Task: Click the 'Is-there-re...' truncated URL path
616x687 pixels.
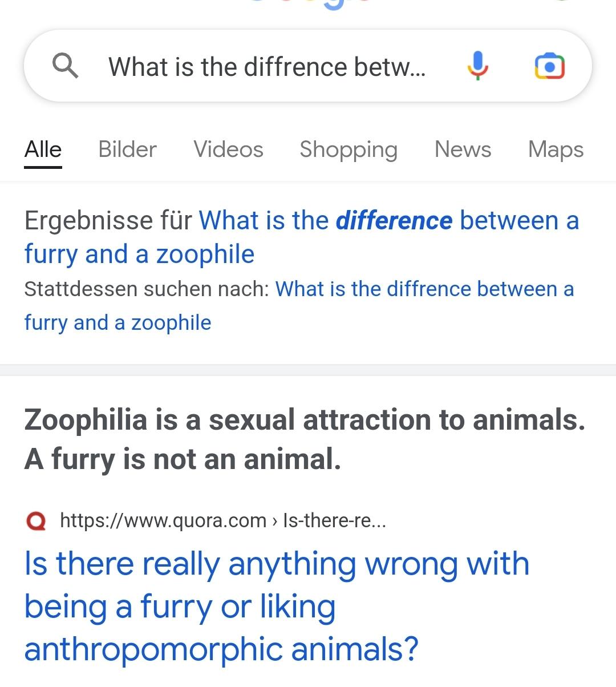Action: [334, 520]
